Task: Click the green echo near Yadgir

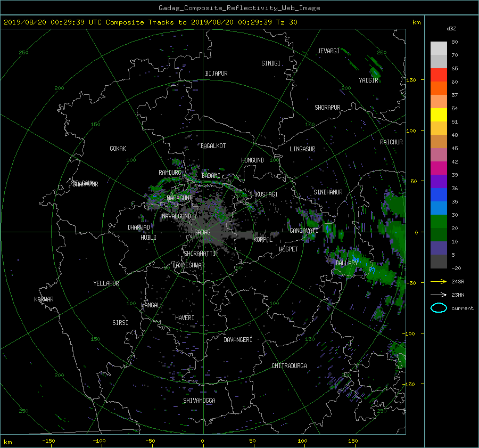Action: 375,73
